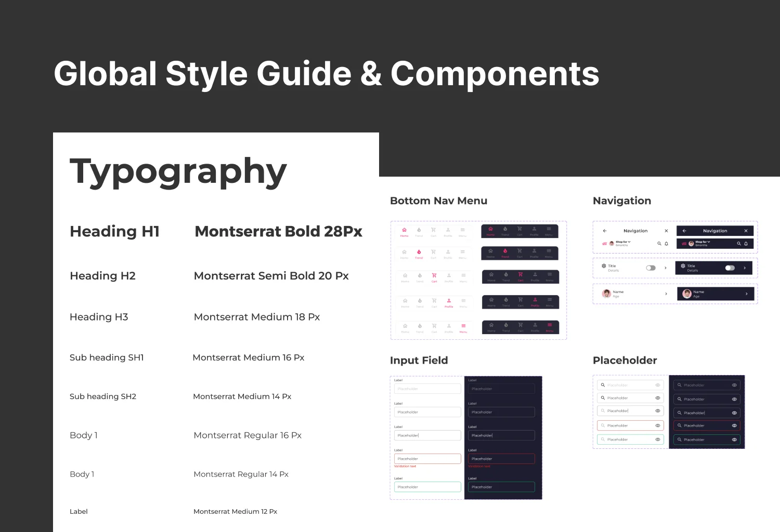Click the chevron in the light Name row
The height and width of the screenshot is (532, 780).
666,294
